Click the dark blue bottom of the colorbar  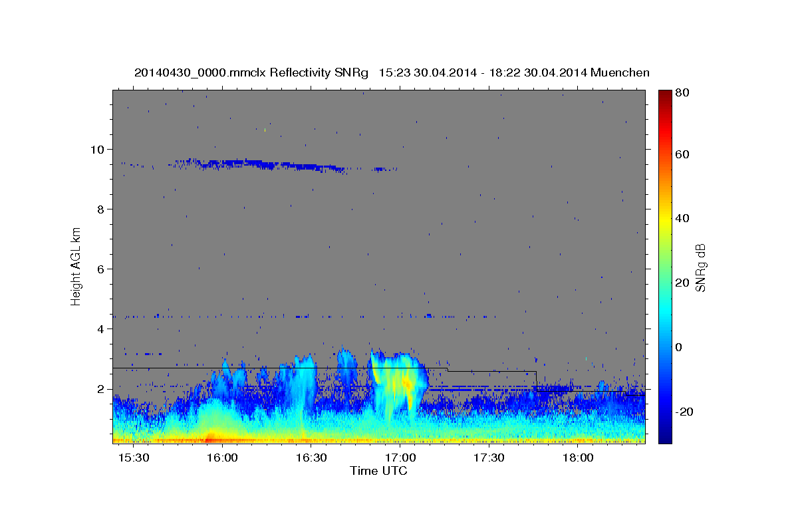[664, 436]
